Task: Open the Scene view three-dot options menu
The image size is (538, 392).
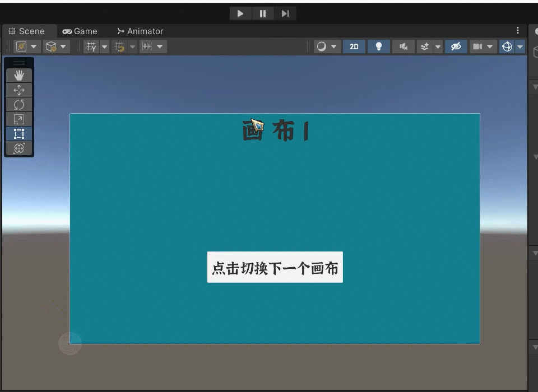Action: 518,31
